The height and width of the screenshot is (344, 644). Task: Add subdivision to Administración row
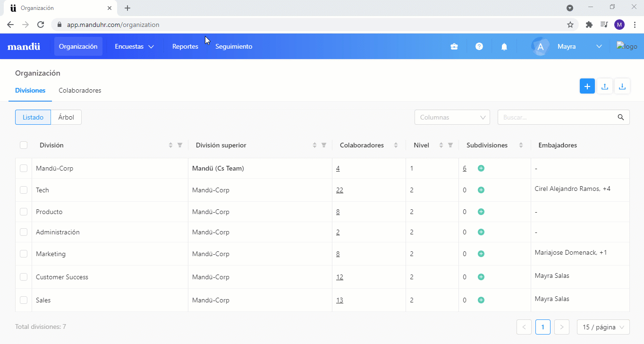481,232
